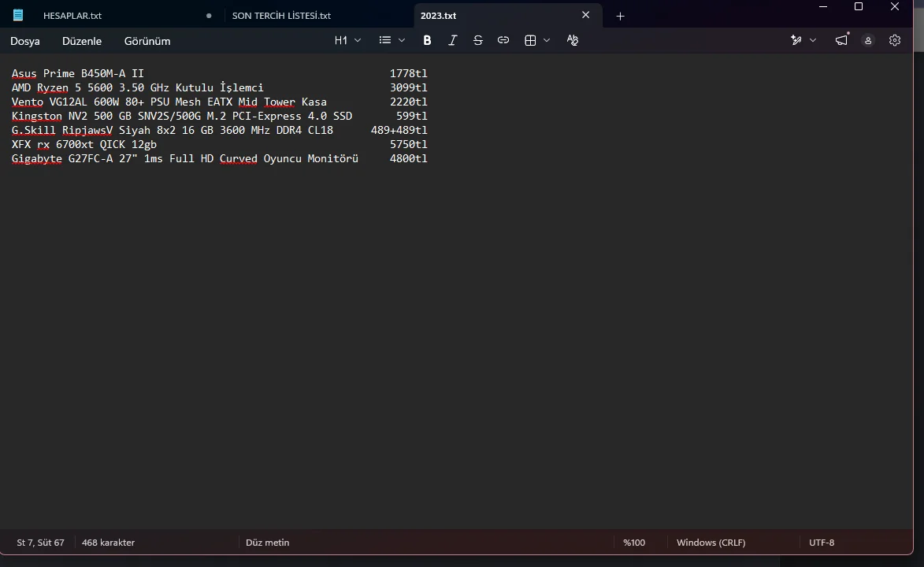Open the bulleted list icon
Image resolution: width=924 pixels, height=567 pixels.
(x=385, y=40)
